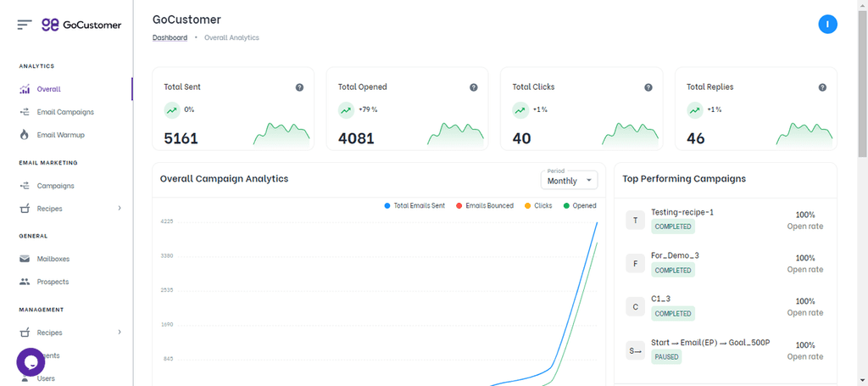
Task: Click the Top Performing Campaigns heading
Action: [x=684, y=179]
